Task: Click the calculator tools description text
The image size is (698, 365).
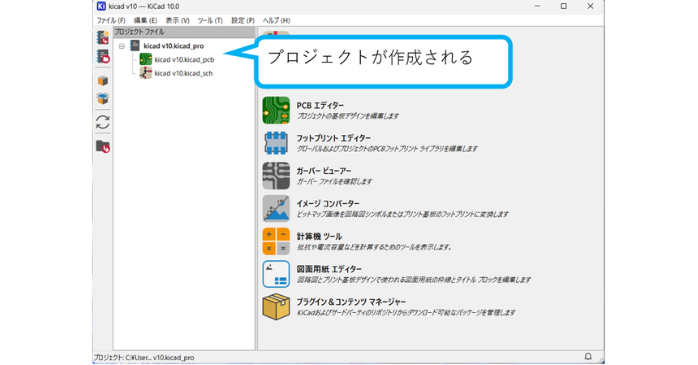Action: point(375,247)
